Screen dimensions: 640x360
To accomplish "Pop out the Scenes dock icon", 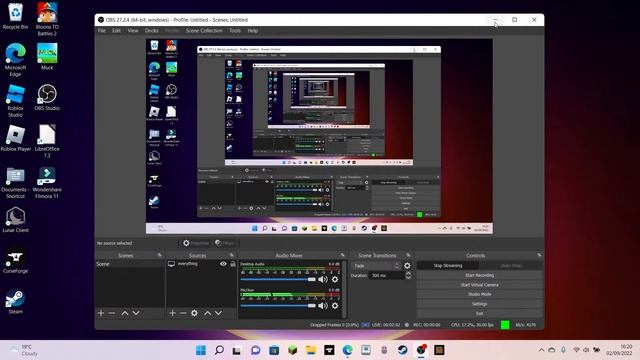I will pos(160,255).
